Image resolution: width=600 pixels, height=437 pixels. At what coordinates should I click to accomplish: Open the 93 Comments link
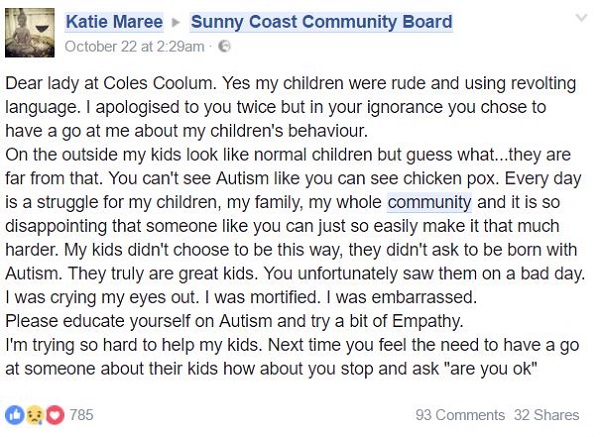[460, 415]
